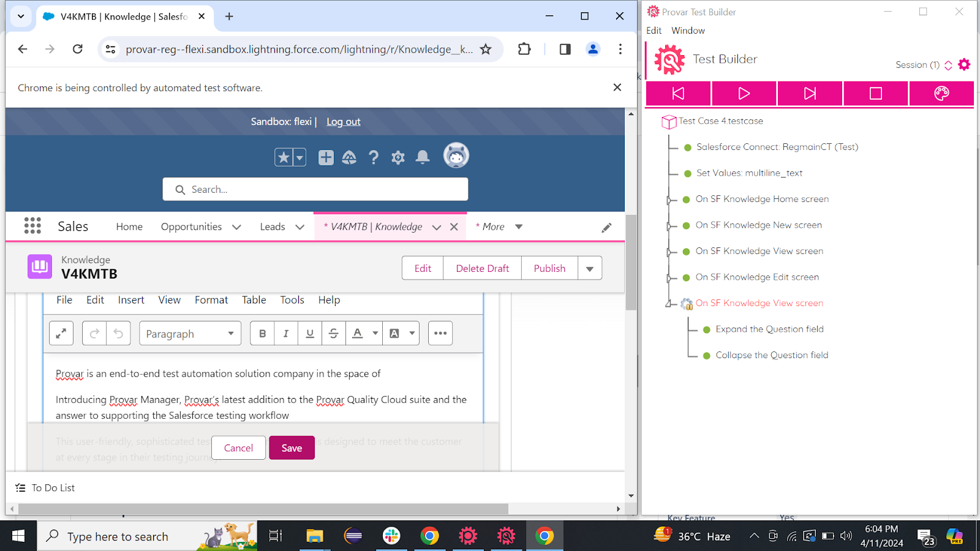The width and height of the screenshot is (980, 551).
Task: Expand On SF Knowledge New screen step
Action: (x=669, y=226)
